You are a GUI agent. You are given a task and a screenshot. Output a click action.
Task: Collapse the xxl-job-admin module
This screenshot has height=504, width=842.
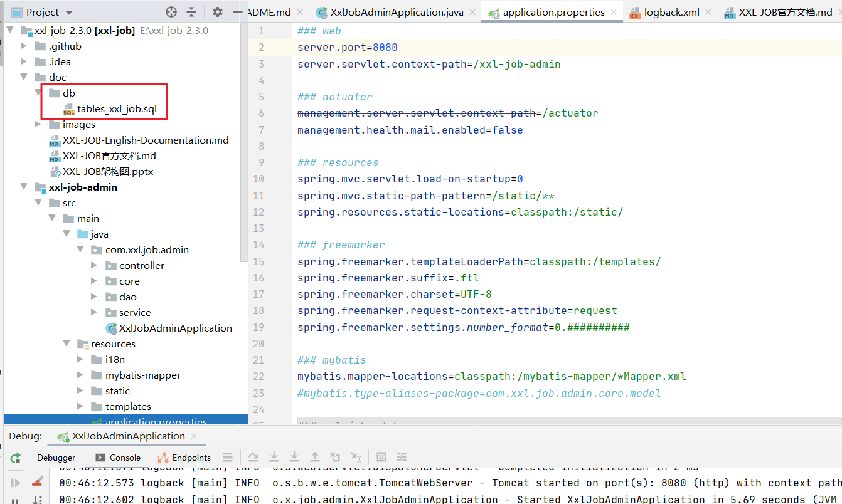point(24,187)
